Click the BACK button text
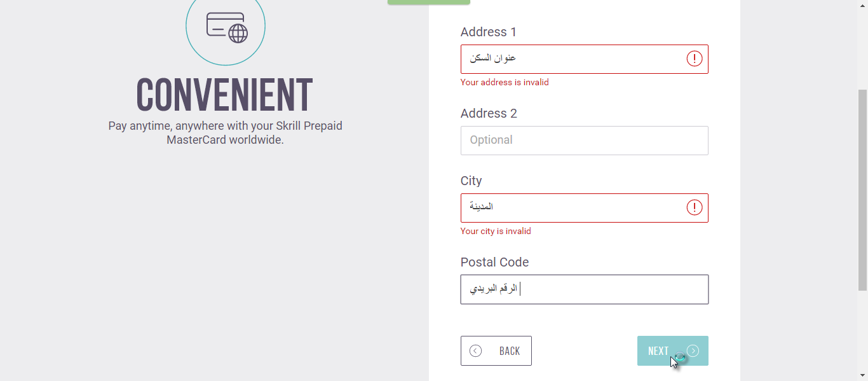The image size is (868, 381). coord(510,351)
